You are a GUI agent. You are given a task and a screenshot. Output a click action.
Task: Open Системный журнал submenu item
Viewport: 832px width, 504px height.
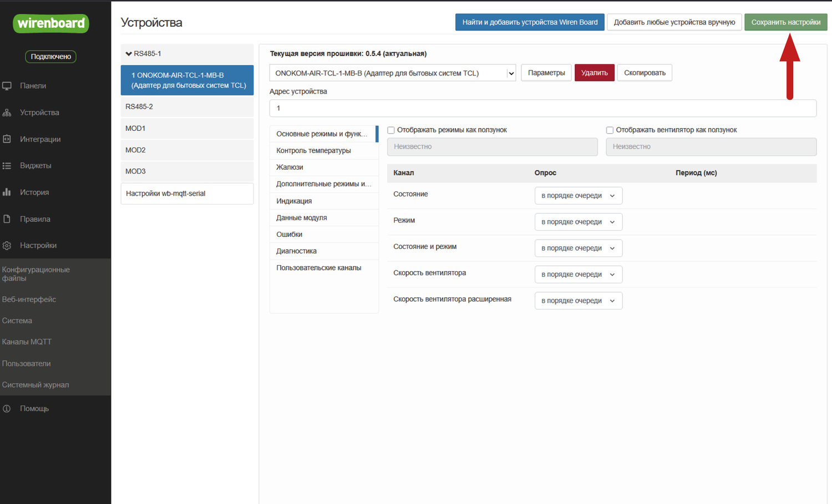tap(35, 385)
